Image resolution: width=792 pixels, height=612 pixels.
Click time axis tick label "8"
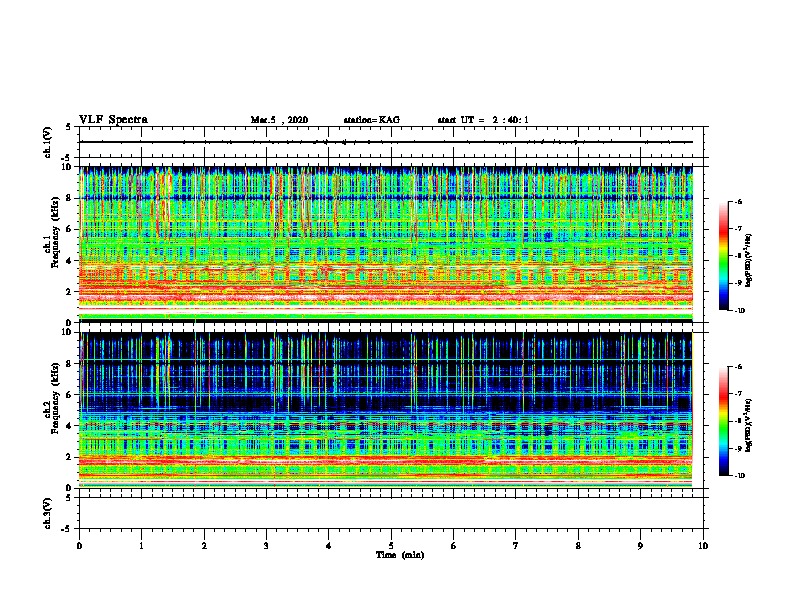click(578, 546)
